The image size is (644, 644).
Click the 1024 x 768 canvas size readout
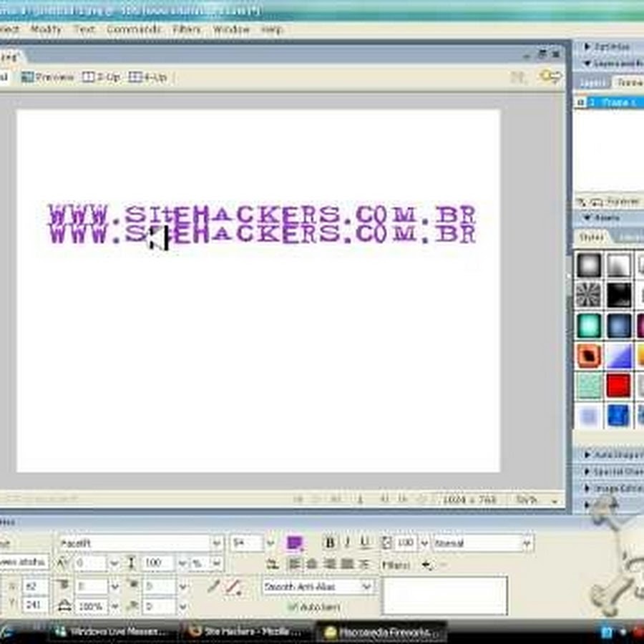pos(469,500)
